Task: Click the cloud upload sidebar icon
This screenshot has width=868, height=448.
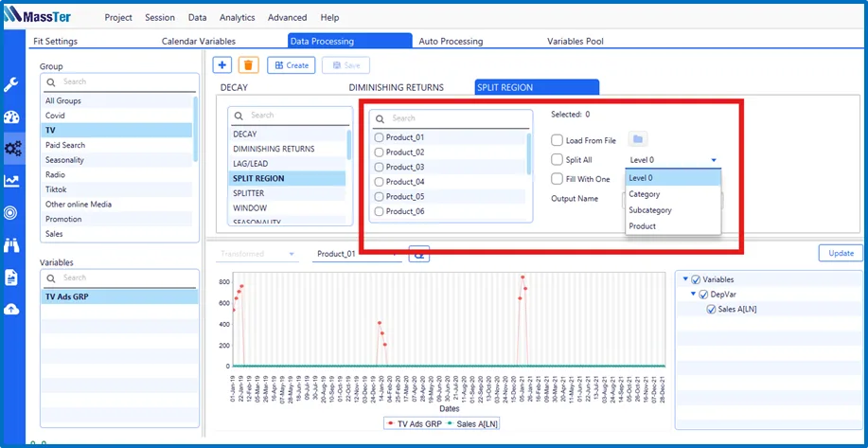Action: tap(11, 309)
